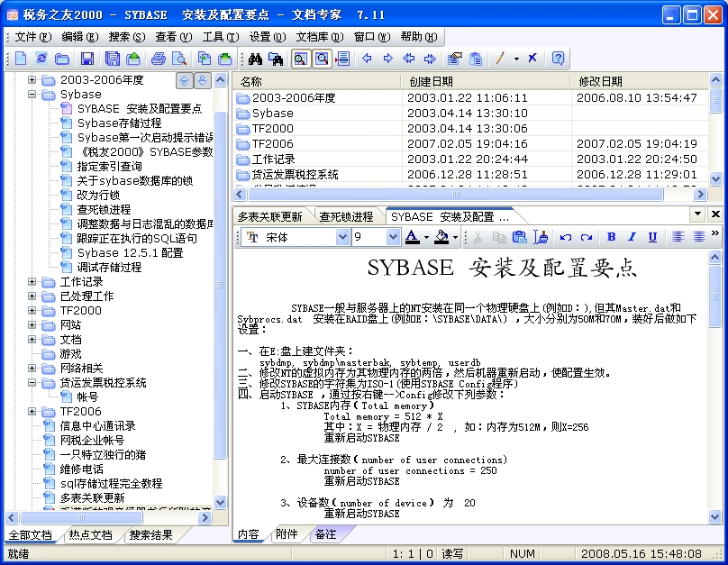
Task: Create a new blank document
Action: coord(21,59)
